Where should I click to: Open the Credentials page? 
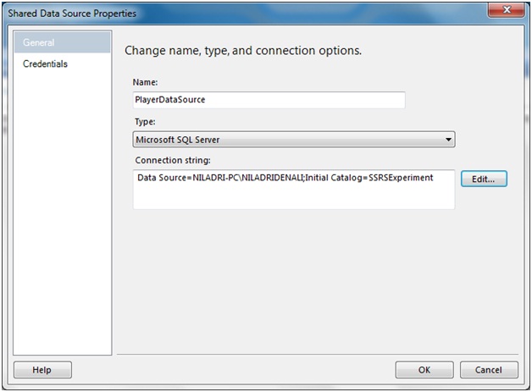pyautogui.click(x=45, y=63)
